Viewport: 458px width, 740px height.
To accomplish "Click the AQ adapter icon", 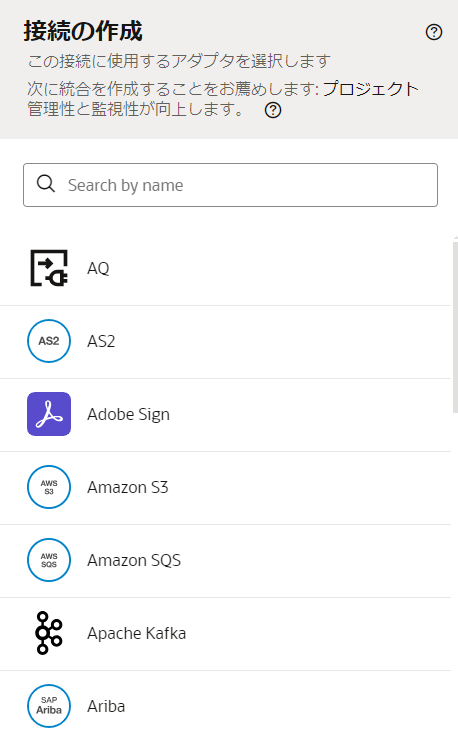I will pyautogui.click(x=49, y=268).
